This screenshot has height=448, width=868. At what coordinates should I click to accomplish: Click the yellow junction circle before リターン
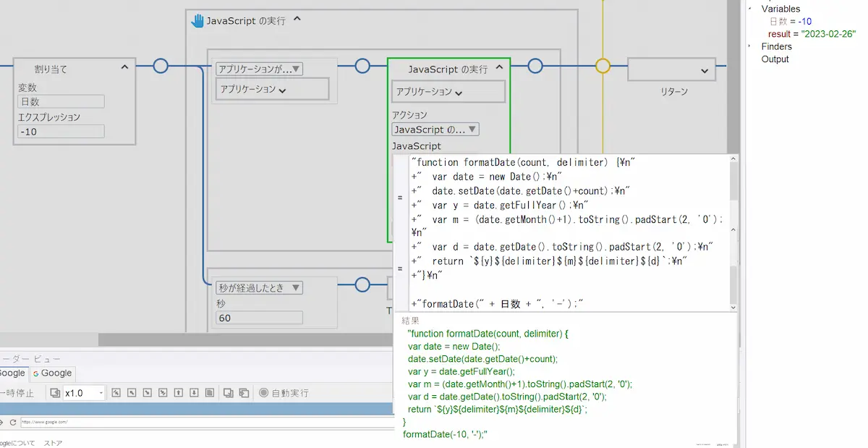click(603, 66)
